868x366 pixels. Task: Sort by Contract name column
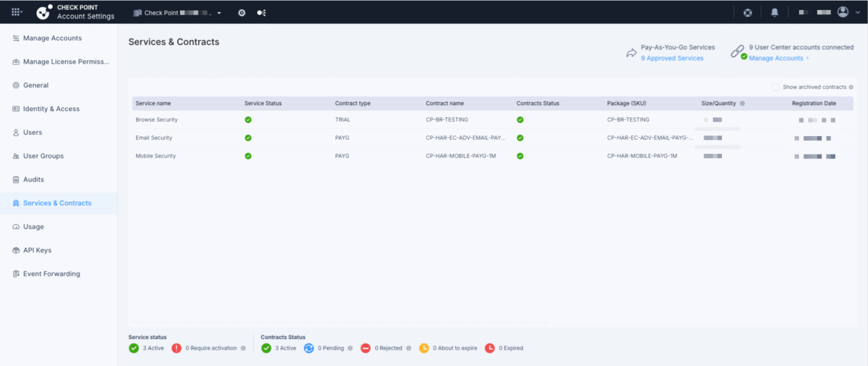tap(445, 103)
